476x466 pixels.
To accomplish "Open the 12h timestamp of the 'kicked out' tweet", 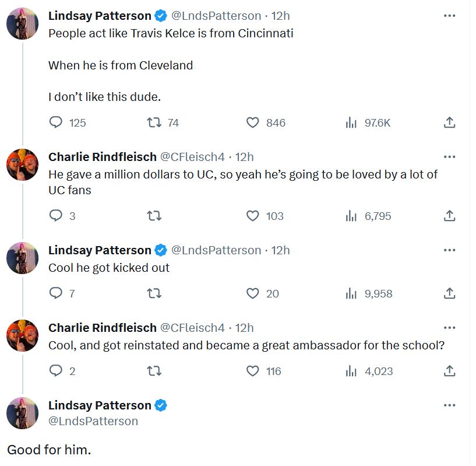I will [x=280, y=250].
